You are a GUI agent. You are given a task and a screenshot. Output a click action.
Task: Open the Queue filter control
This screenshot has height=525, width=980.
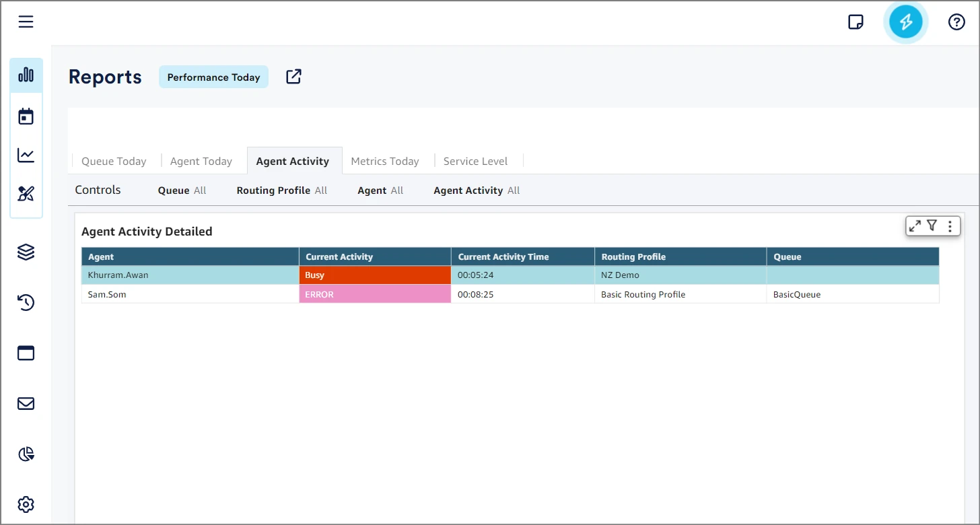(x=182, y=190)
